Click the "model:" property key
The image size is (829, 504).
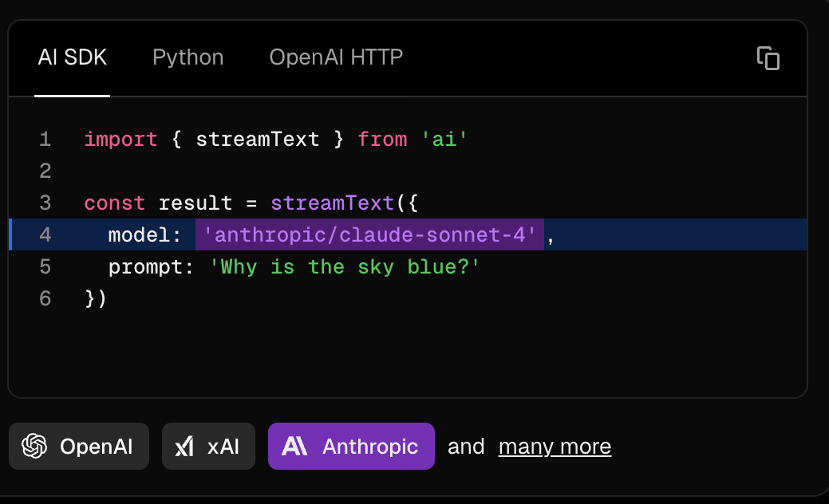(145, 235)
